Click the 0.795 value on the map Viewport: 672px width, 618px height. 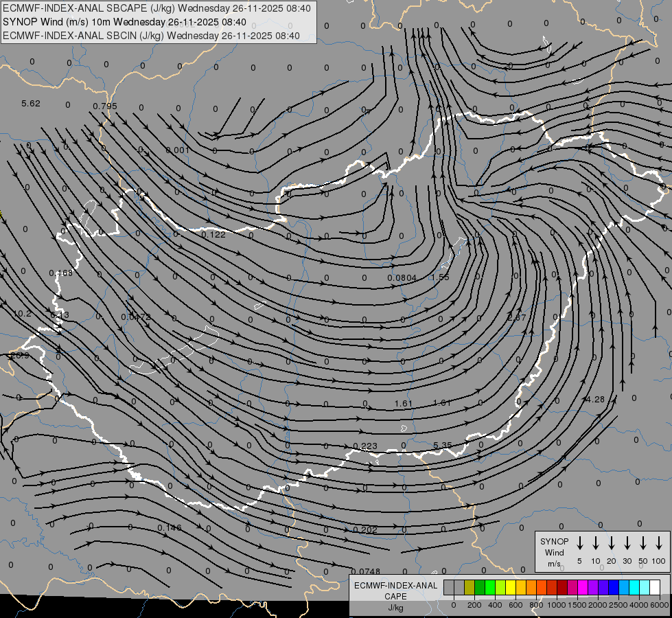[x=105, y=106]
